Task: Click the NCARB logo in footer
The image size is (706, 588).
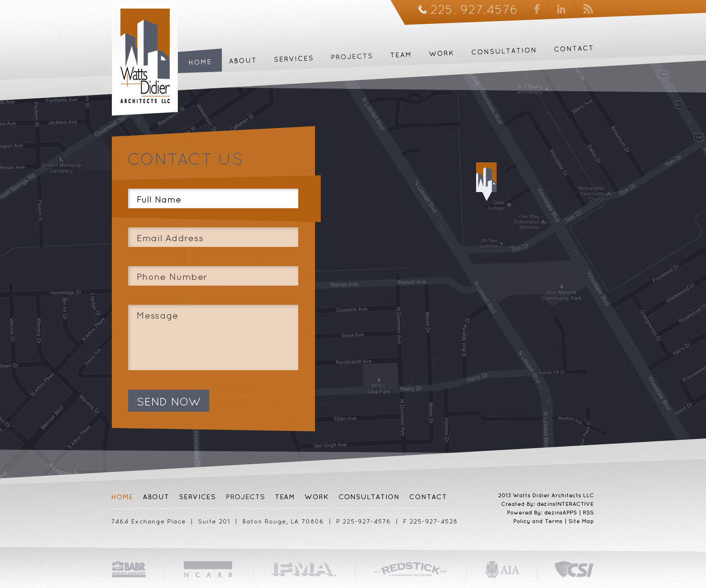Action: pyautogui.click(x=208, y=569)
